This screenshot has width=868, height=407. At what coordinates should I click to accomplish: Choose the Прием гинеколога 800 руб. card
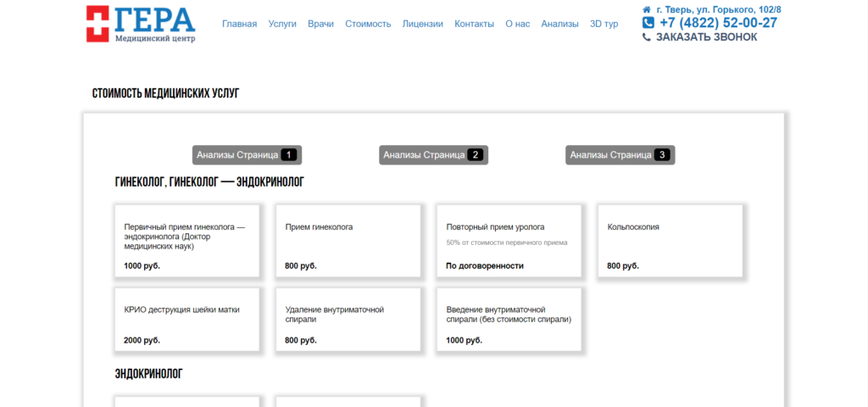pyautogui.click(x=348, y=240)
